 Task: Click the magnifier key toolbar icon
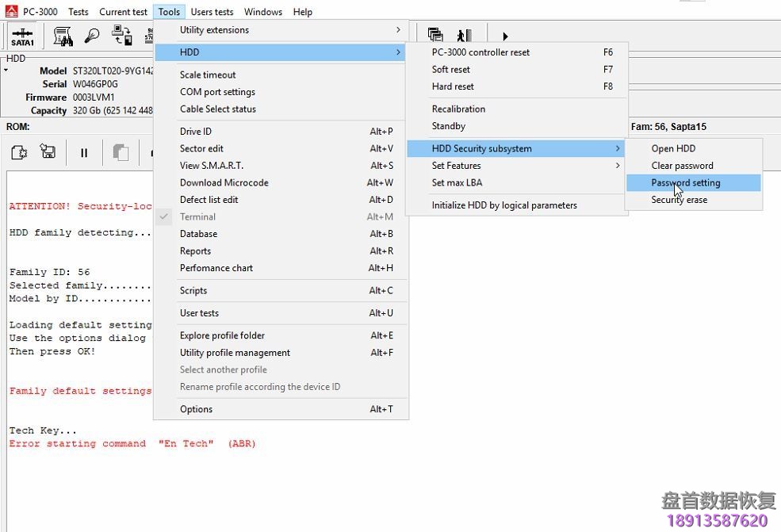click(93, 36)
